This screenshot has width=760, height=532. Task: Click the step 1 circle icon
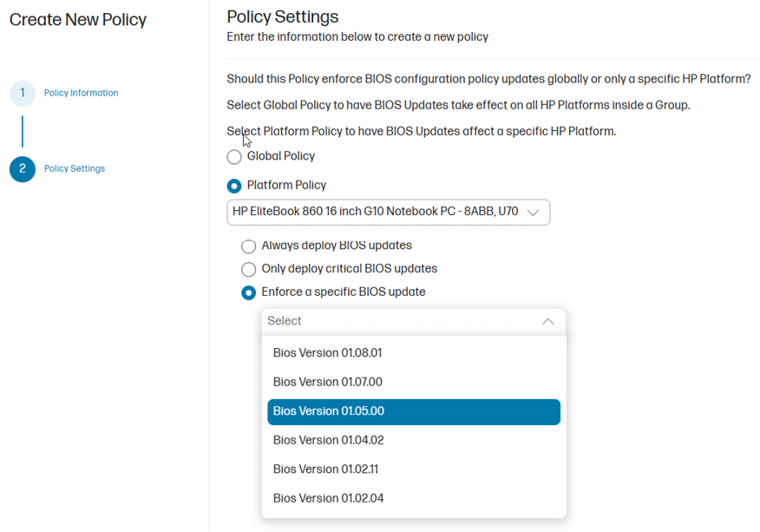point(23,93)
